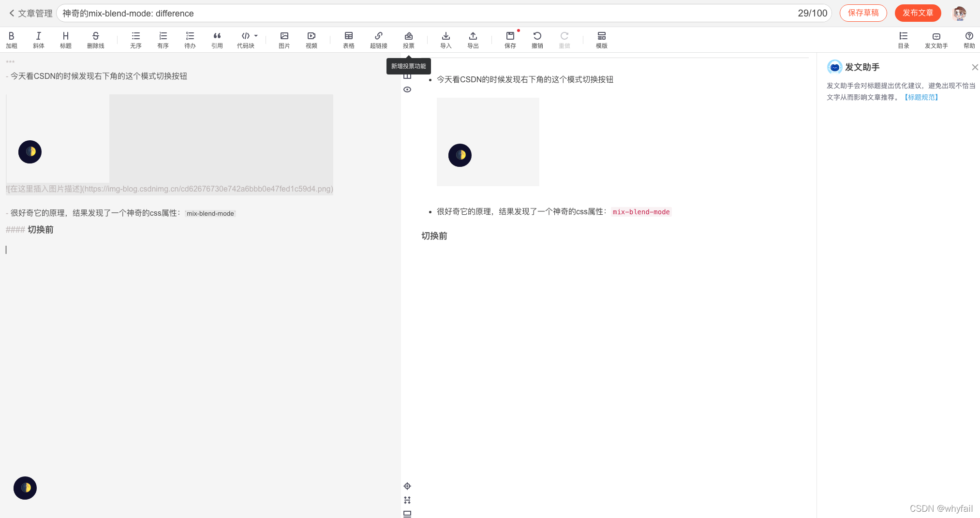Click the dark mode moon button at bottom left

[25, 488]
